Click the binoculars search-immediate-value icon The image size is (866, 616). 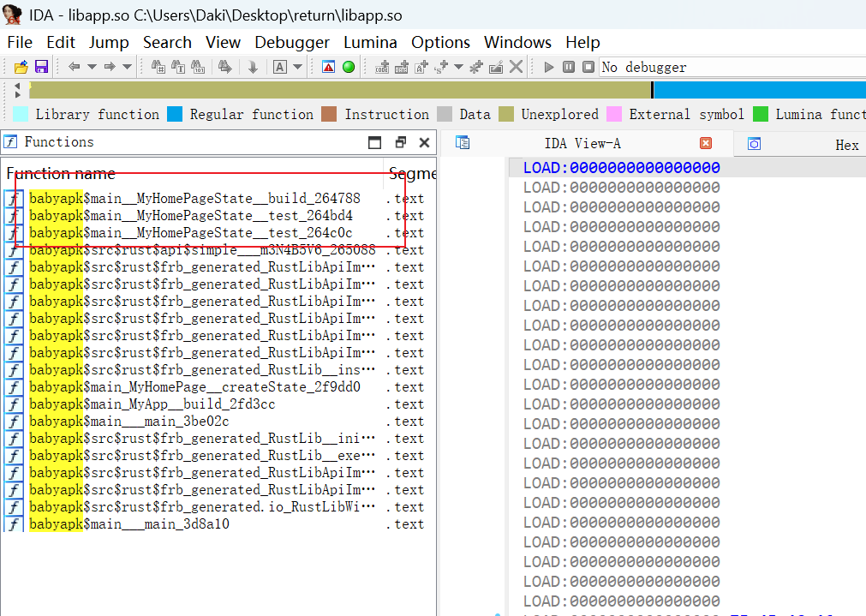[x=158, y=68]
